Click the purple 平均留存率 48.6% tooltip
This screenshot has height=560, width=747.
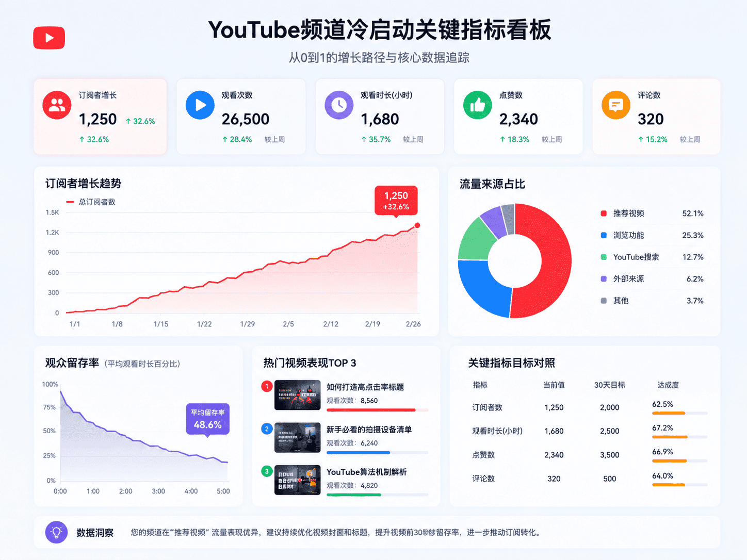pyautogui.click(x=207, y=419)
